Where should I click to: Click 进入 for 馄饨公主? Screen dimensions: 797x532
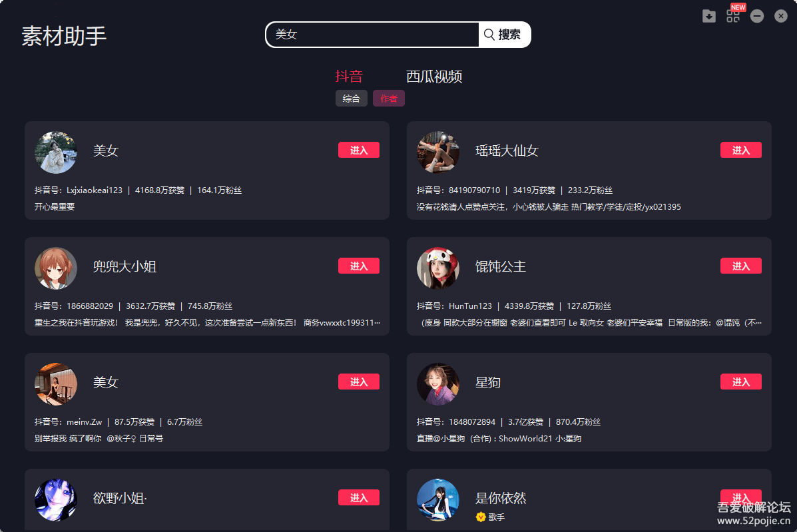click(741, 266)
